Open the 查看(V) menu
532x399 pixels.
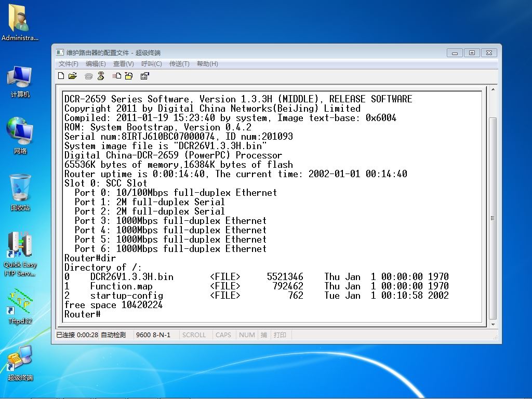click(x=124, y=64)
